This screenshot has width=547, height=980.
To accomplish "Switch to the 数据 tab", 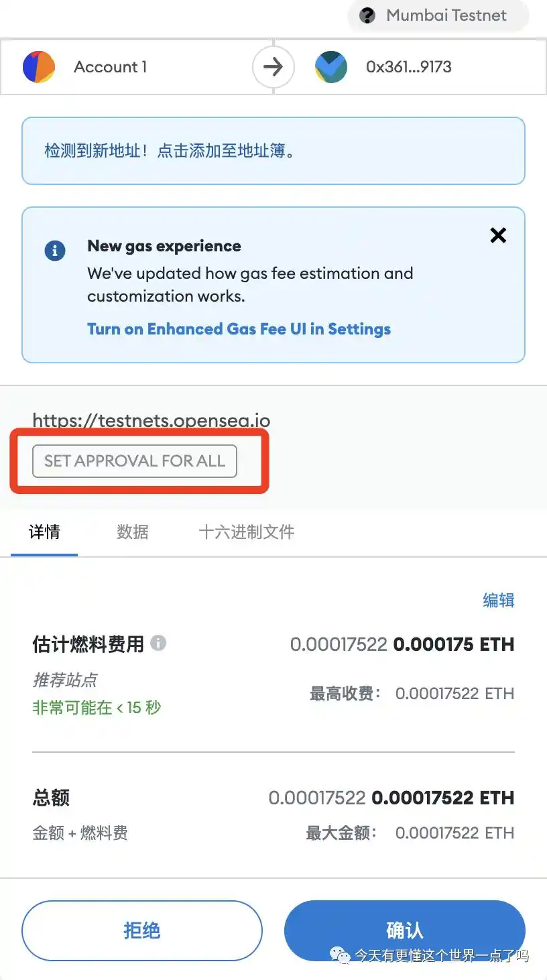I will 133,532.
